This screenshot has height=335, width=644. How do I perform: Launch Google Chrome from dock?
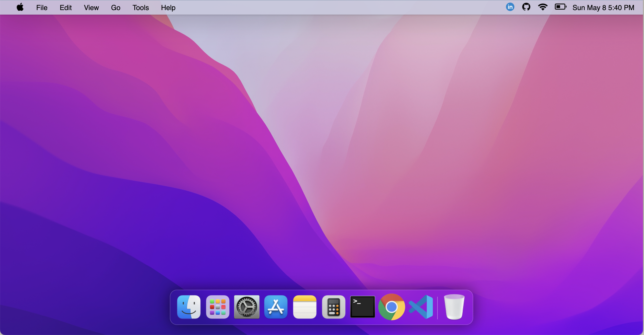pos(391,307)
